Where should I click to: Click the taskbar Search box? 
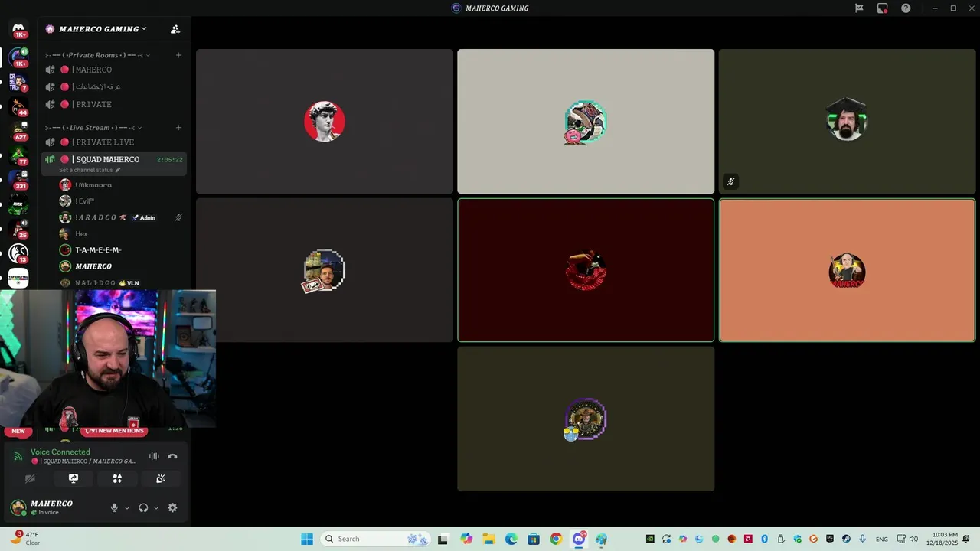(376, 539)
